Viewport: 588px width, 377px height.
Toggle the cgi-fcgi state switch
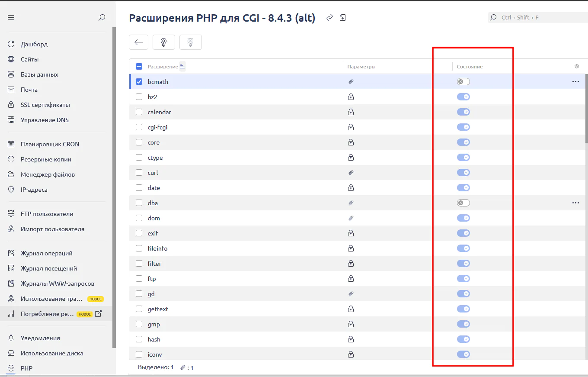pos(463,127)
